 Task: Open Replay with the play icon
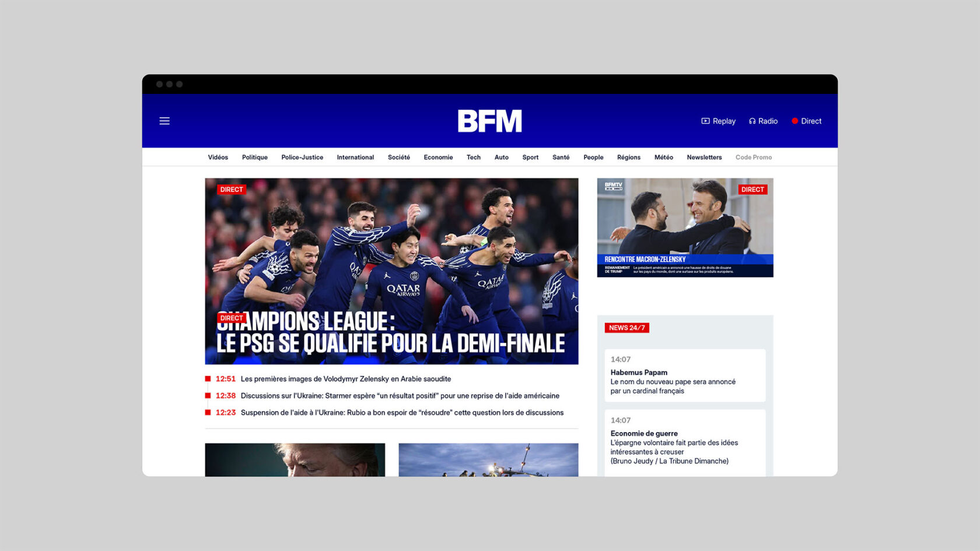[x=718, y=121]
